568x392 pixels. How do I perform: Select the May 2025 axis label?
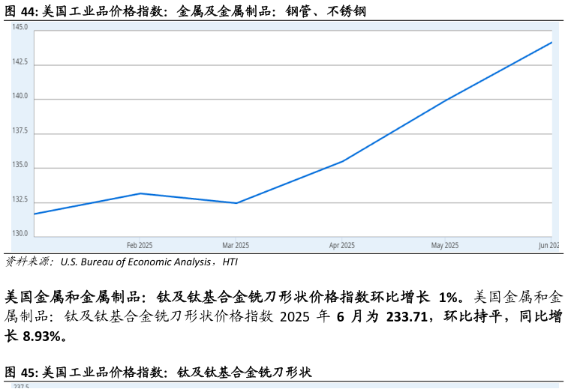pos(445,245)
